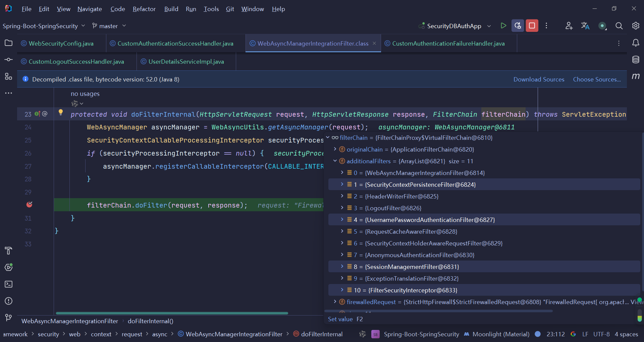The image size is (644, 342).
Task: Select element 2 HeaderWriterFilter row
Action: pyautogui.click(x=484, y=196)
